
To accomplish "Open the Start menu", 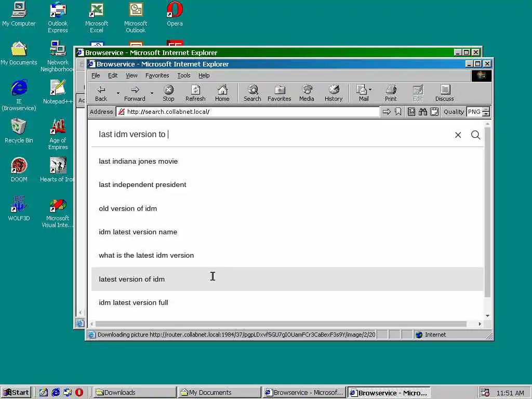I will (x=16, y=393).
